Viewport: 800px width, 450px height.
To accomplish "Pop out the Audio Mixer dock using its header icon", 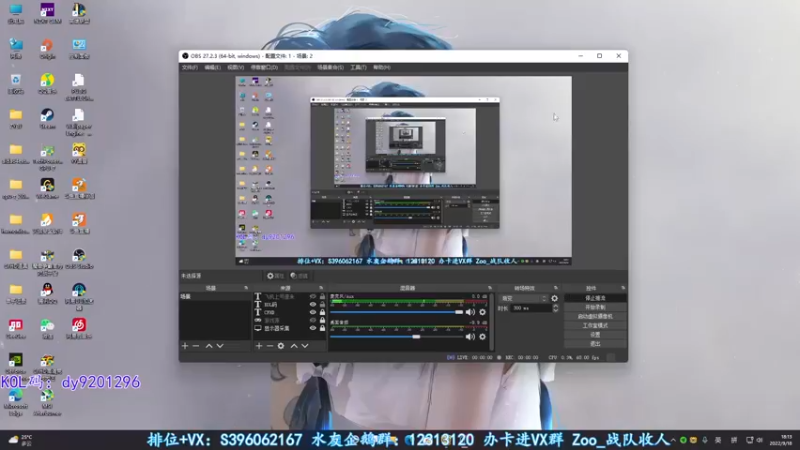I will 490,288.
